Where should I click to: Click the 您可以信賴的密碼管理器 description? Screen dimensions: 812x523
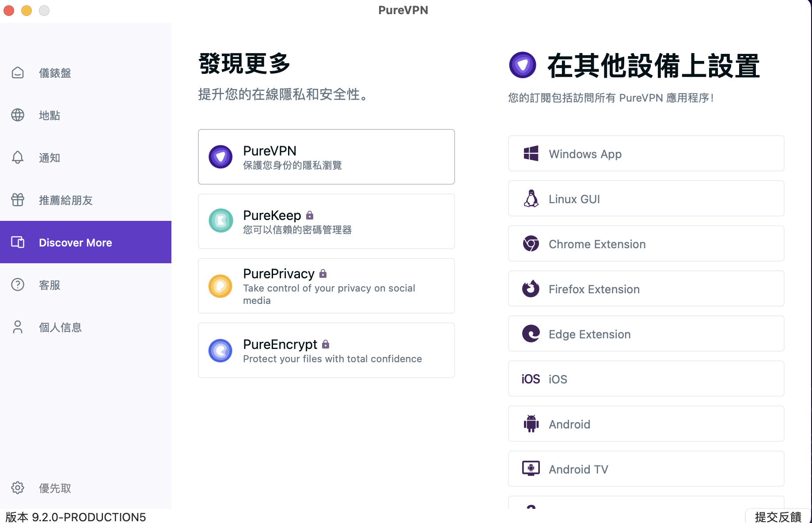297,230
